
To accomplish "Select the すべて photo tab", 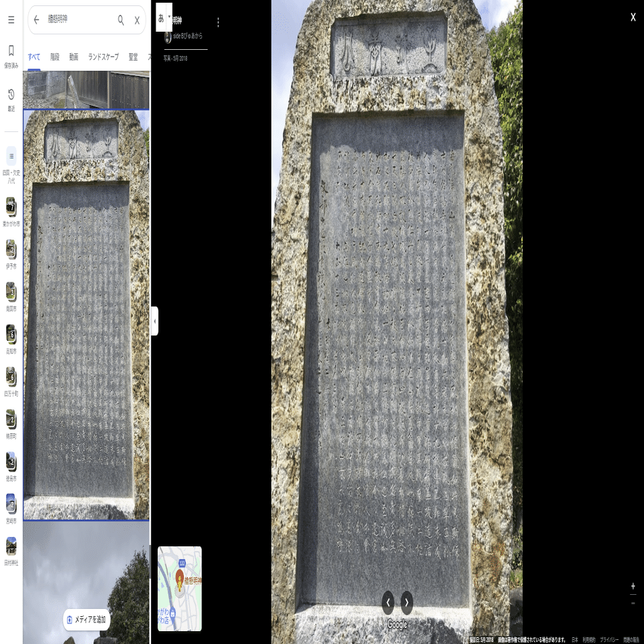I will point(34,57).
